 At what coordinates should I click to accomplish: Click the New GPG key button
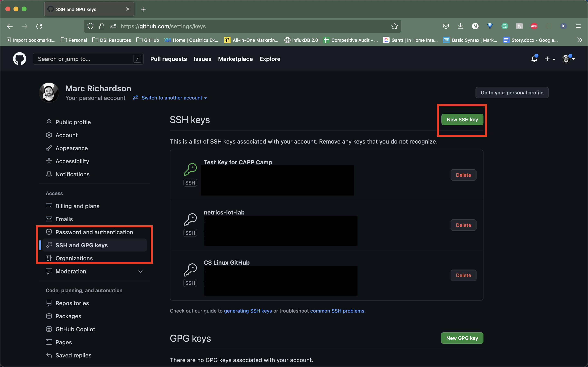click(462, 338)
